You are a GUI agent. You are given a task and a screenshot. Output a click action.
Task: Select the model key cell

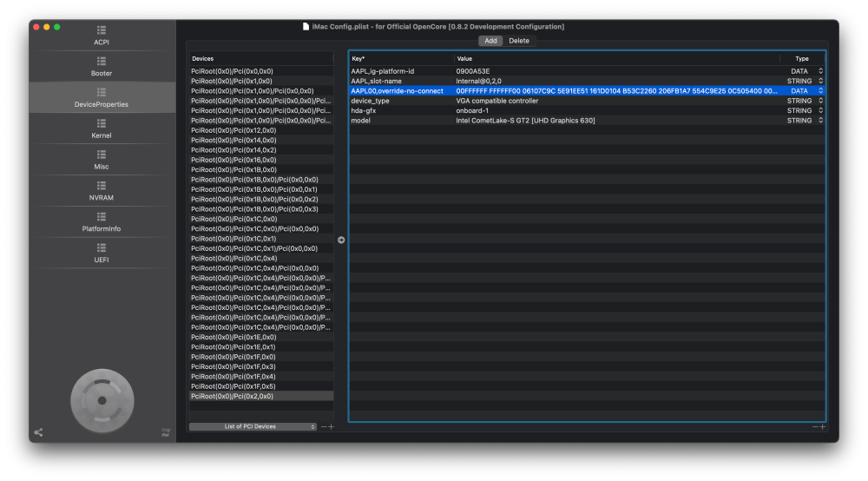pos(360,121)
